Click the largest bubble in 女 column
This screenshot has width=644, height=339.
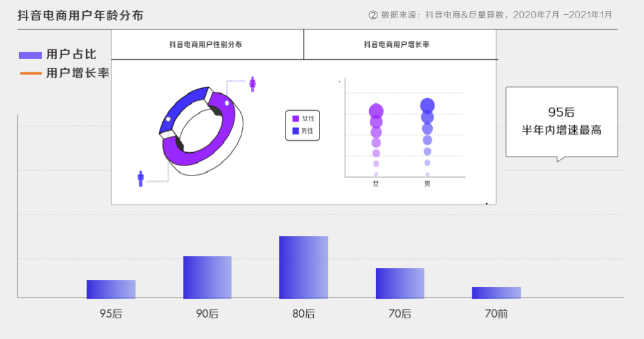pos(376,112)
